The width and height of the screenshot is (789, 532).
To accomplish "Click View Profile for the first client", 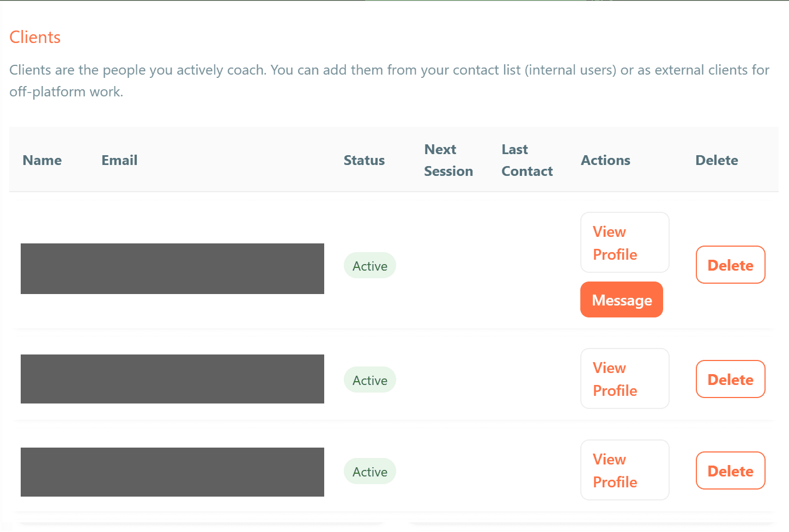I will pyautogui.click(x=624, y=242).
